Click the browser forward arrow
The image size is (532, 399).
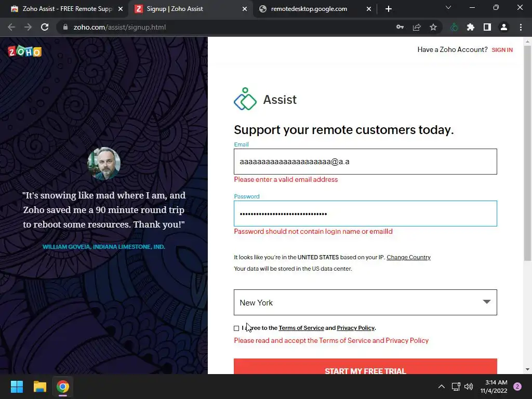coord(28,27)
